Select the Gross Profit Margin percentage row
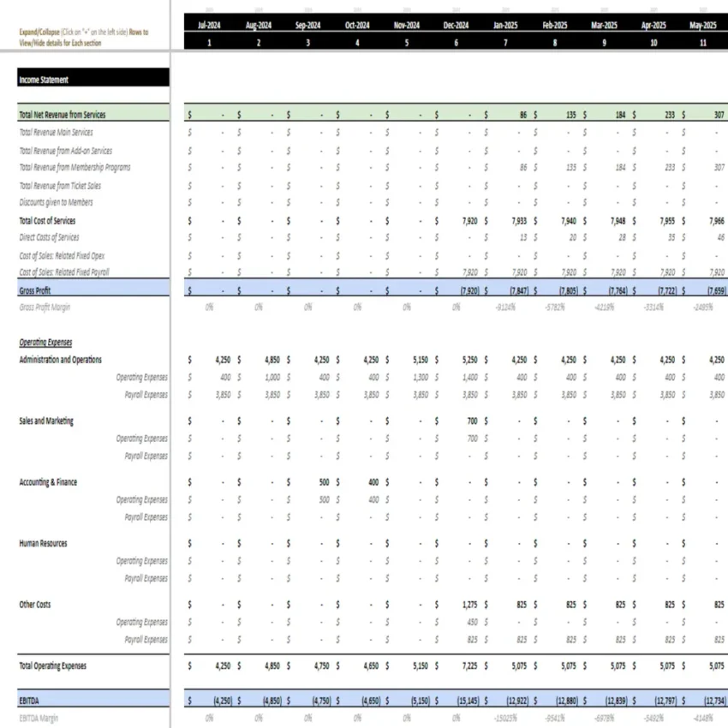This screenshot has width=728, height=728. point(44,307)
